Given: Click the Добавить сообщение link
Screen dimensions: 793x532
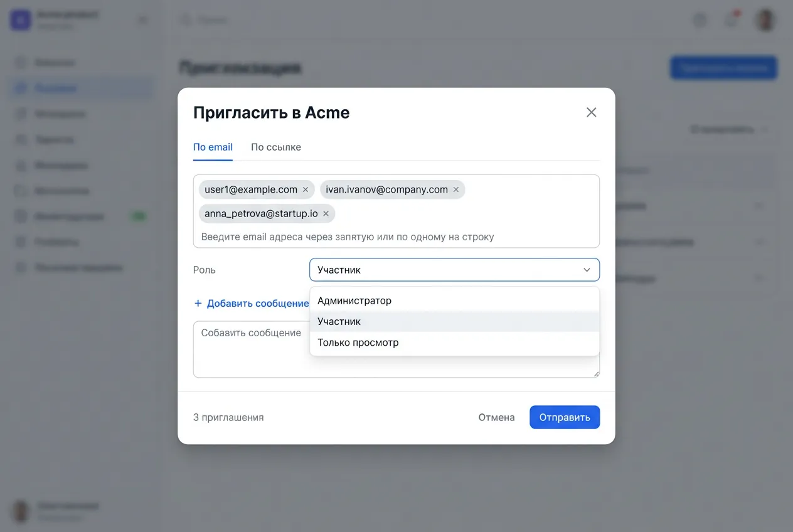Looking at the screenshot, I should (257, 303).
